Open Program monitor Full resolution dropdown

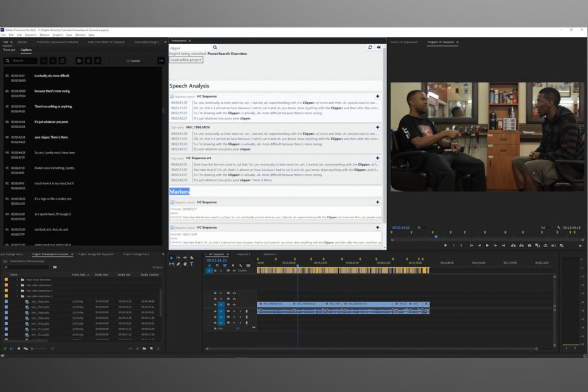click(547, 228)
